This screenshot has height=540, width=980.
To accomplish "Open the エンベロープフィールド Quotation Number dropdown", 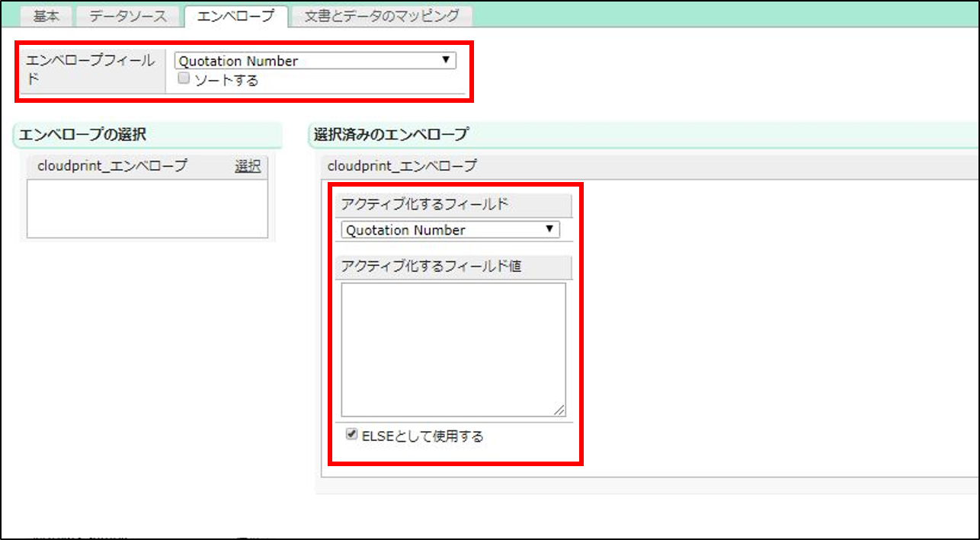I will click(x=315, y=61).
